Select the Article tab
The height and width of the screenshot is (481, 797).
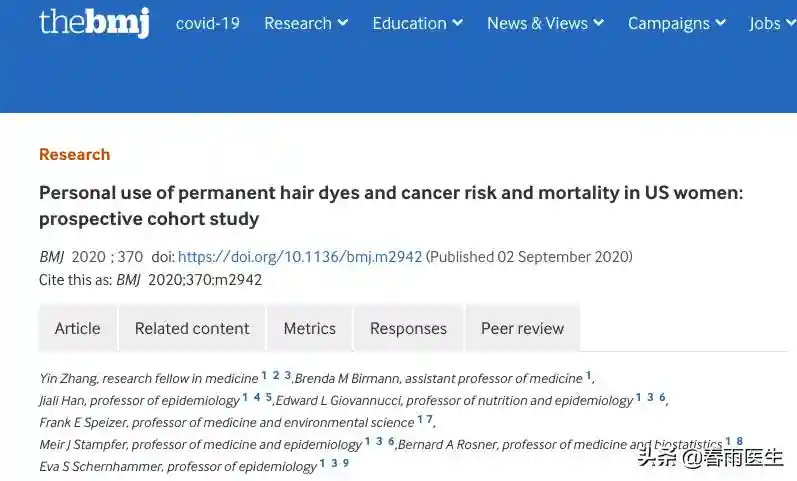pyautogui.click(x=77, y=328)
